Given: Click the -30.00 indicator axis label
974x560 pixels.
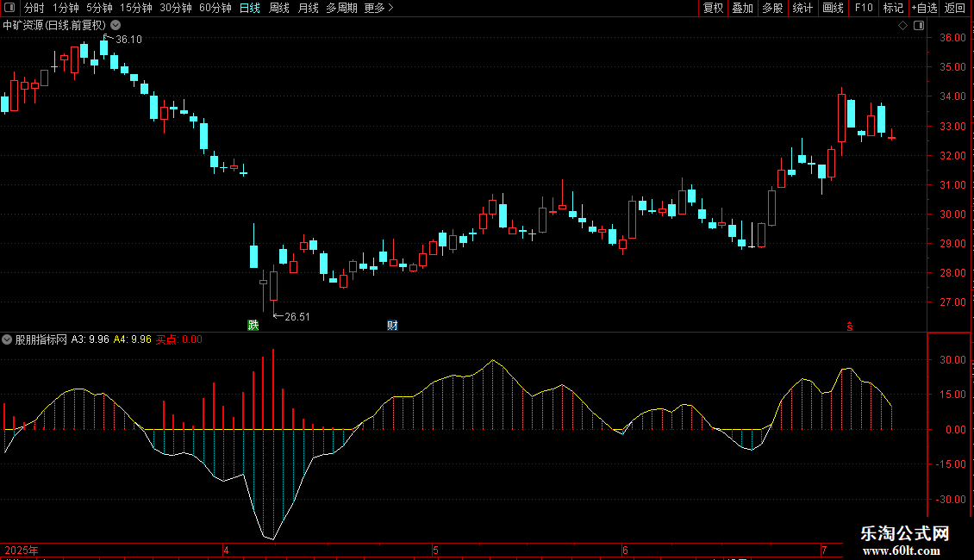Looking at the screenshot, I should tap(951, 499).
